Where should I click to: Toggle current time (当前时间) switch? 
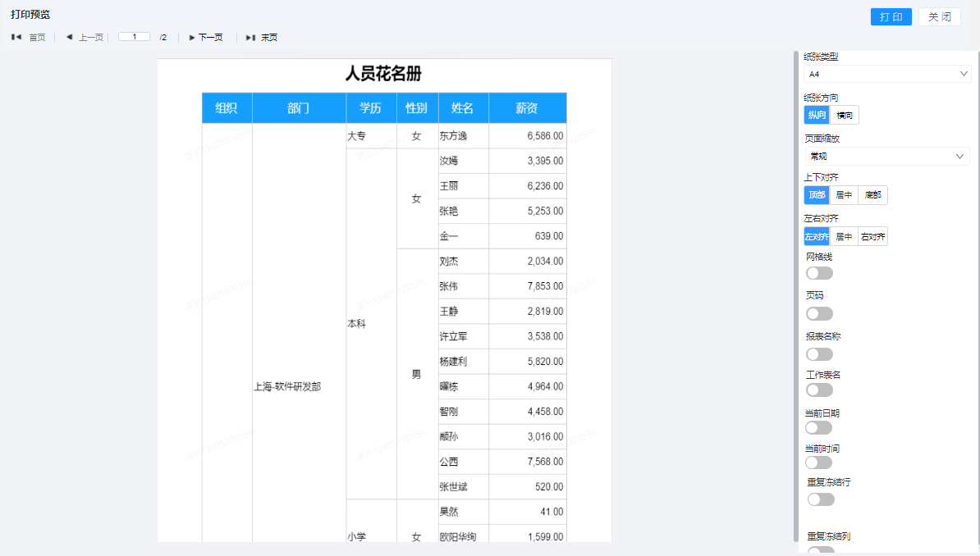(819, 463)
